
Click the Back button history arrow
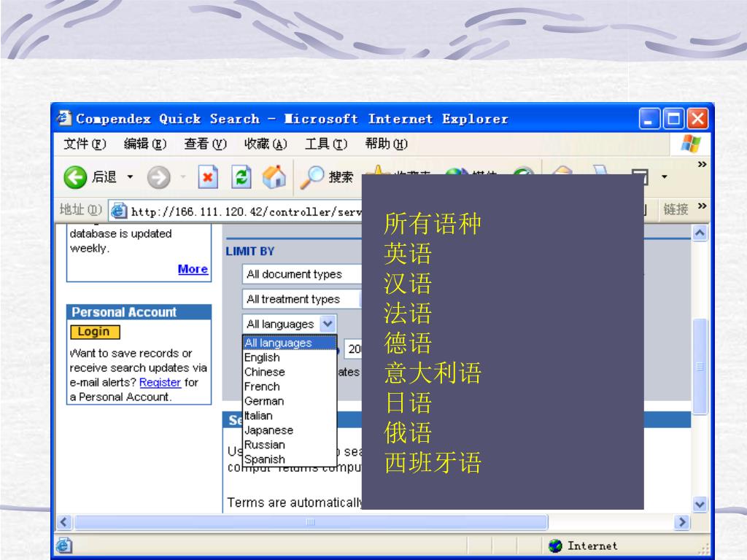[x=130, y=177]
